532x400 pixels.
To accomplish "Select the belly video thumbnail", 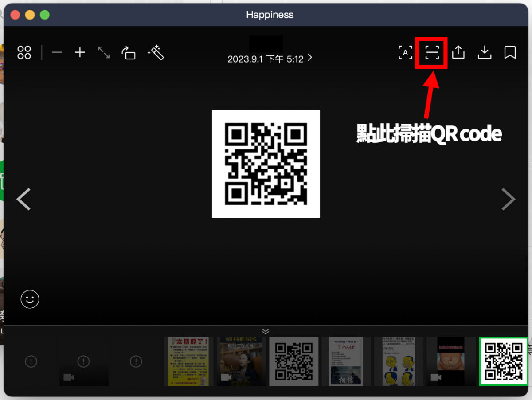I will [x=451, y=361].
